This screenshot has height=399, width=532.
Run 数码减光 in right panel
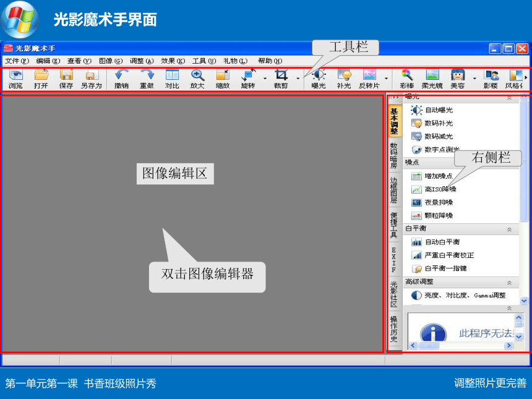click(432, 136)
